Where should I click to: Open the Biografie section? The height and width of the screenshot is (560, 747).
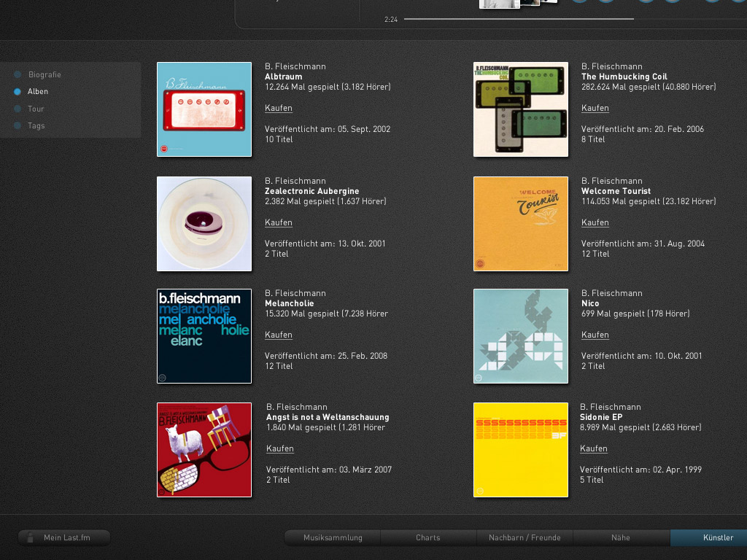pyautogui.click(x=44, y=75)
